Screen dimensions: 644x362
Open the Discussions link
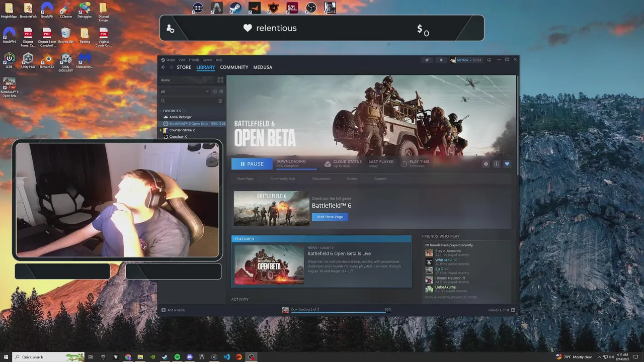(321, 178)
